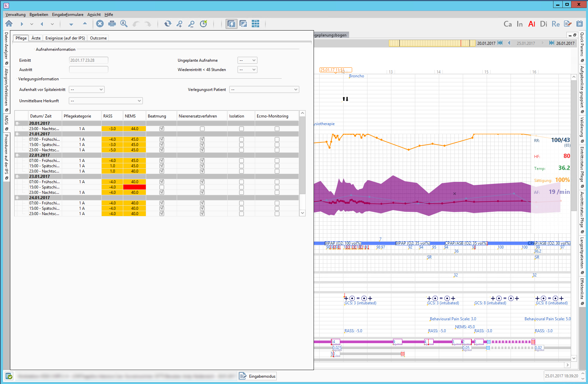Switch to the Ärzte tab
Viewport: 588px width, 384px height.
pyautogui.click(x=36, y=38)
